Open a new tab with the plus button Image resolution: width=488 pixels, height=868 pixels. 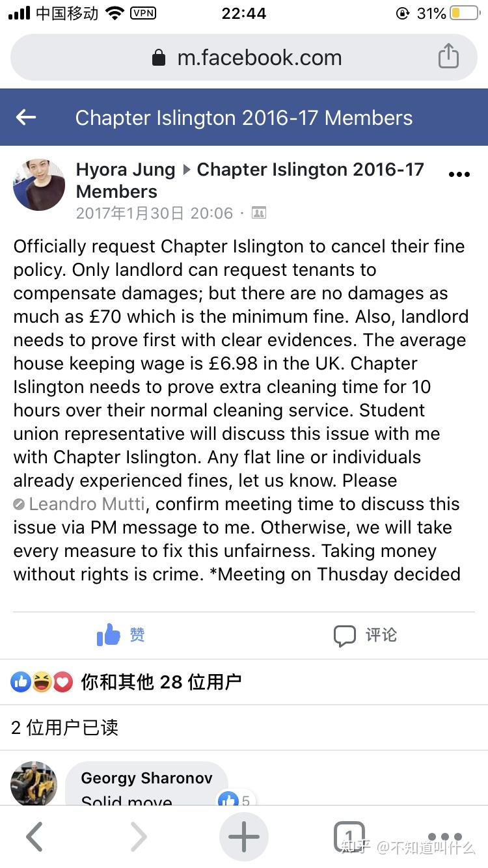244,837
